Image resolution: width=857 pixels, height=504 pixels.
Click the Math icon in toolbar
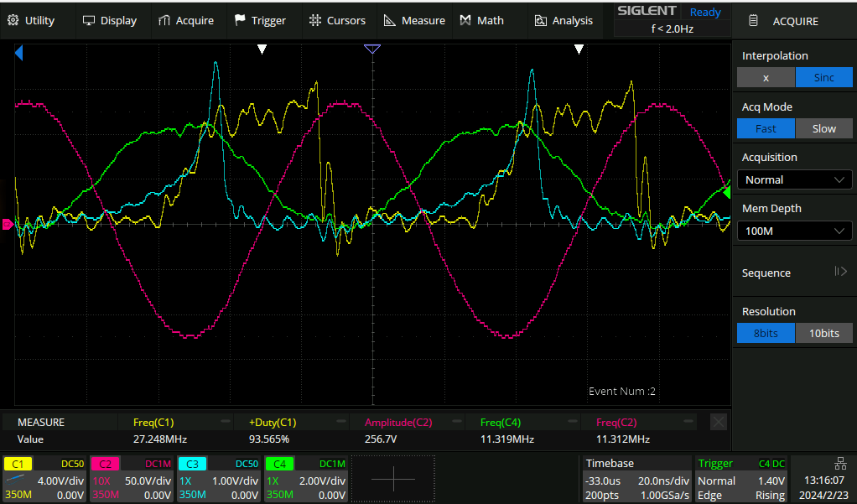[x=465, y=20]
